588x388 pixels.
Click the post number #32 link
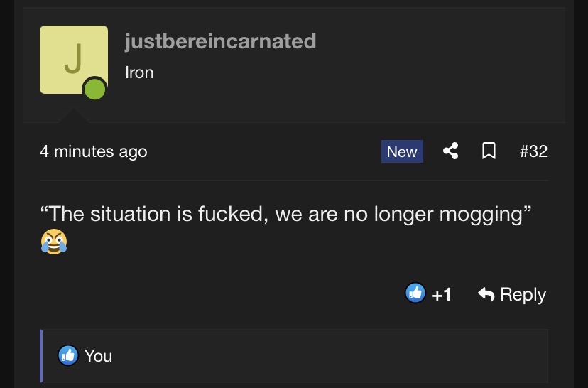tap(533, 151)
